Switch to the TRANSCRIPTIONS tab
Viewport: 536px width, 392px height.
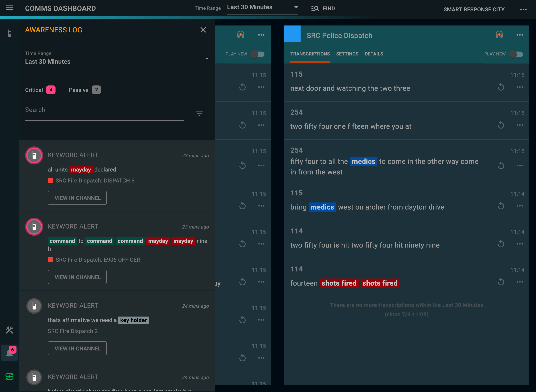(x=310, y=54)
